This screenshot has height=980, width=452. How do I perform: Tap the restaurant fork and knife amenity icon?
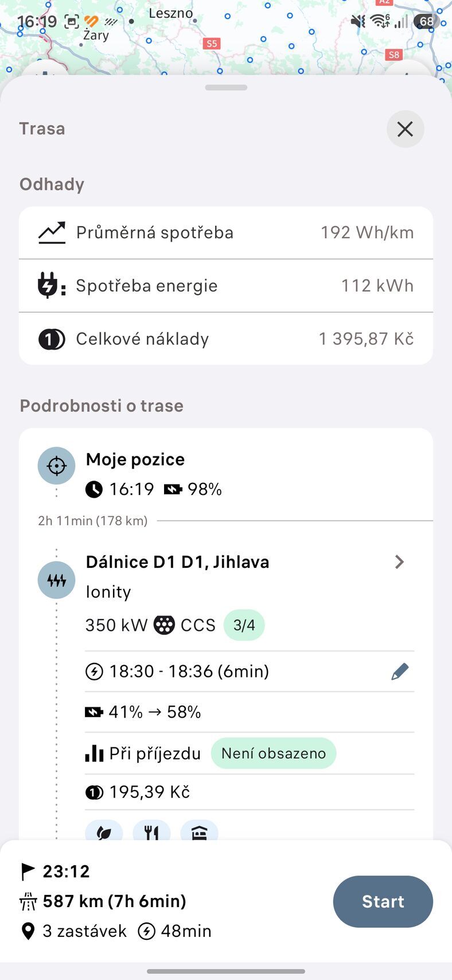[151, 831]
